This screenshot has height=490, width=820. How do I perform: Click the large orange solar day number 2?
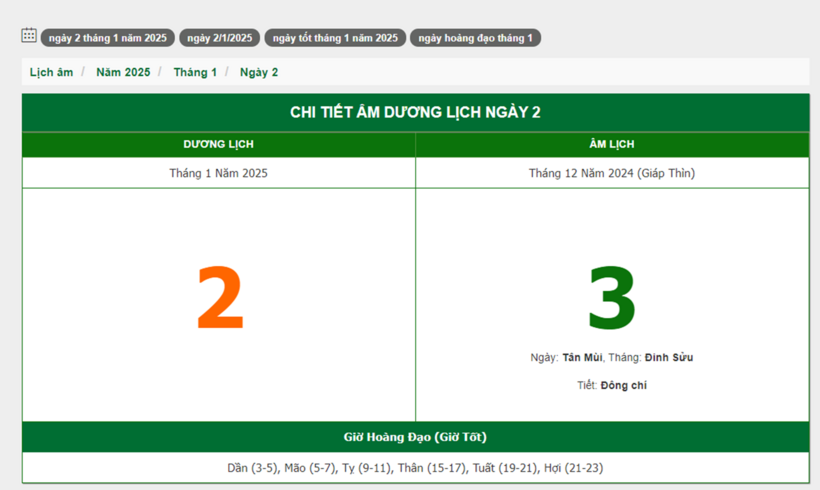point(220,300)
